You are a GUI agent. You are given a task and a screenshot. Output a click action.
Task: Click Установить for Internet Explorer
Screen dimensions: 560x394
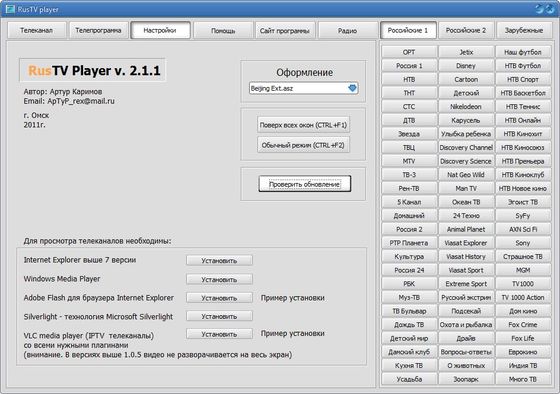pyautogui.click(x=219, y=260)
